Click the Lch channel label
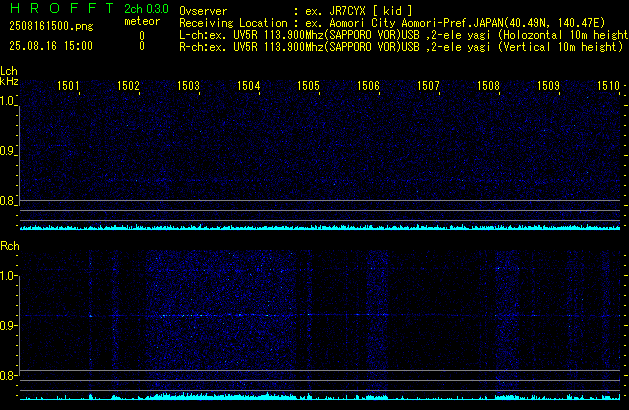The image size is (629, 410). (9, 71)
